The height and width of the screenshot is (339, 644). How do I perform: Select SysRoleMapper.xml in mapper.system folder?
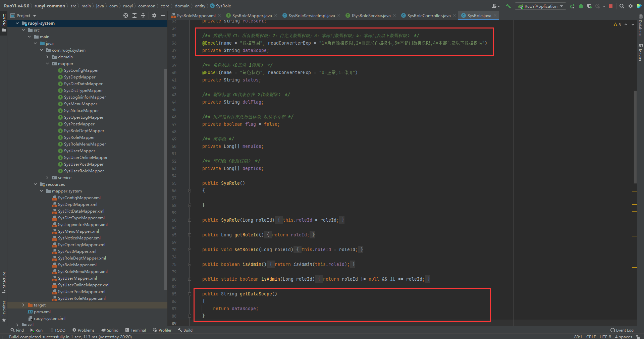77,265
